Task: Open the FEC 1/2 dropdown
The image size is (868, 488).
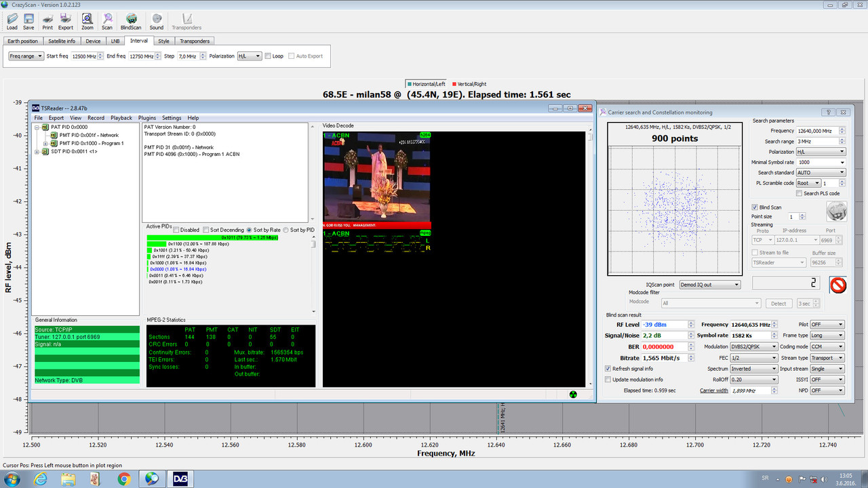Action: [754, 357]
